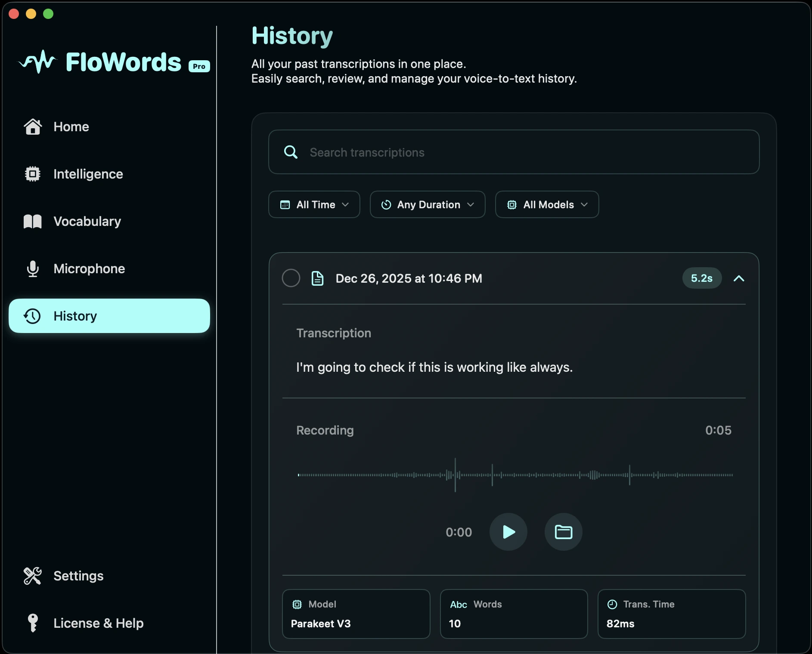Click the History clock icon
The image size is (812, 654).
click(31, 316)
